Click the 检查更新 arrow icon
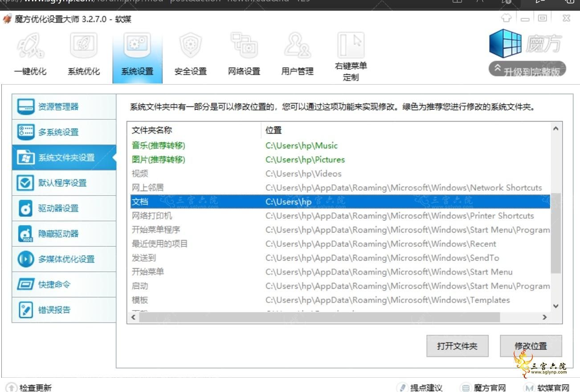The image size is (580, 392). coord(11,388)
